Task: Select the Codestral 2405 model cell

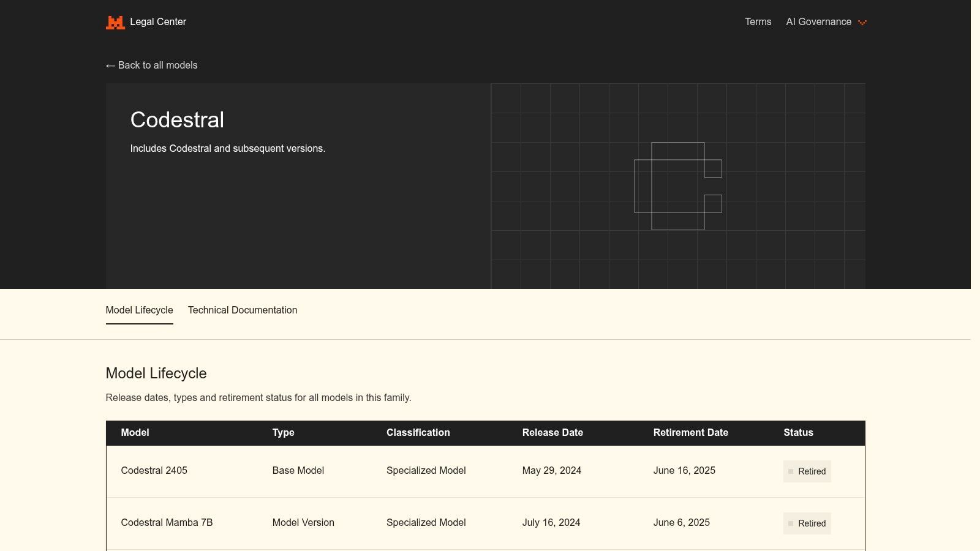Action: pyautogui.click(x=154, y=471)
